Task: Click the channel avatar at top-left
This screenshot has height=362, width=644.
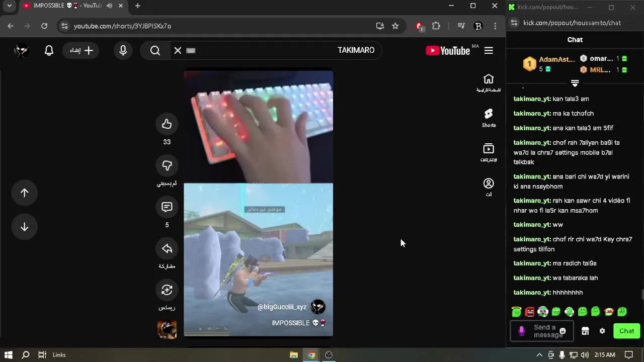Action: pos(21,50)
